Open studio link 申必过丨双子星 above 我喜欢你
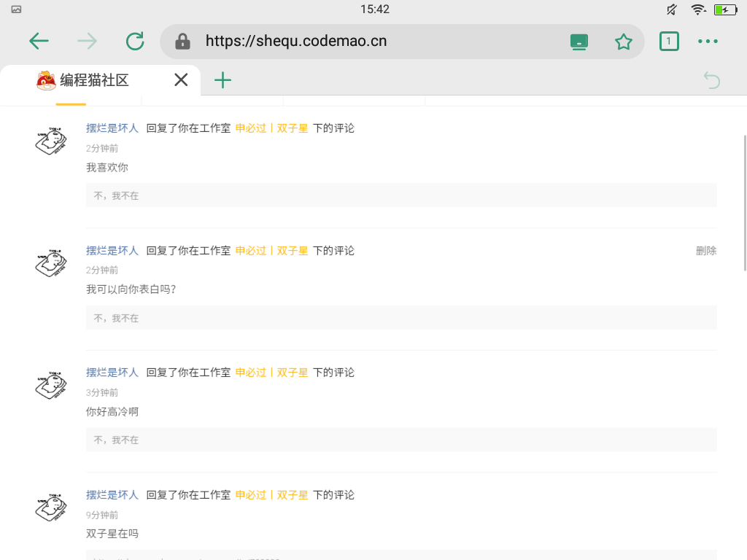 tap(271, 128)
